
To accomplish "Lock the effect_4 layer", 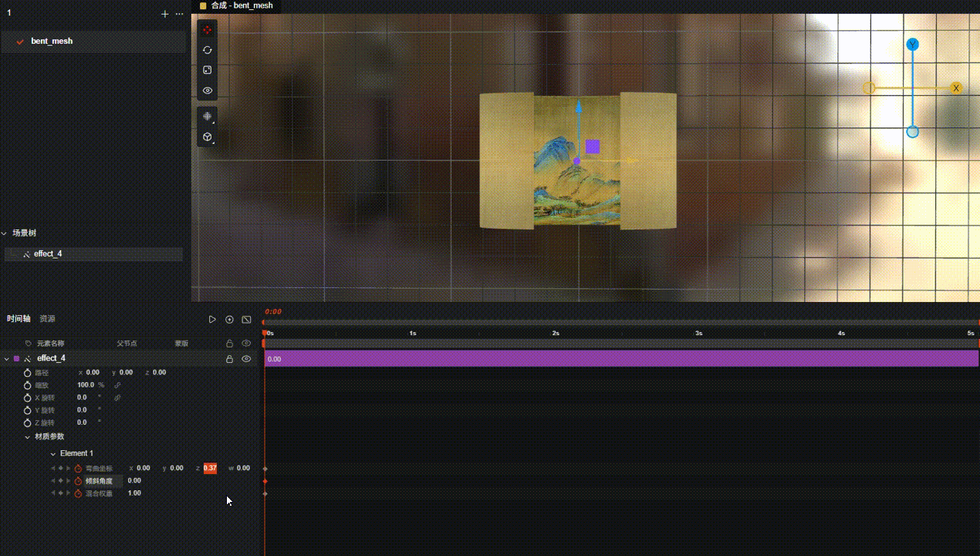I will pyautogui.click(x=229, y=359).
